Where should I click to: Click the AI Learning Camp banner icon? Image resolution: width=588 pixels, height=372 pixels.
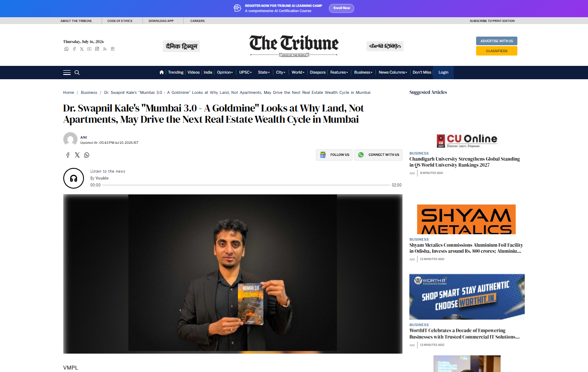coord(237,8)
